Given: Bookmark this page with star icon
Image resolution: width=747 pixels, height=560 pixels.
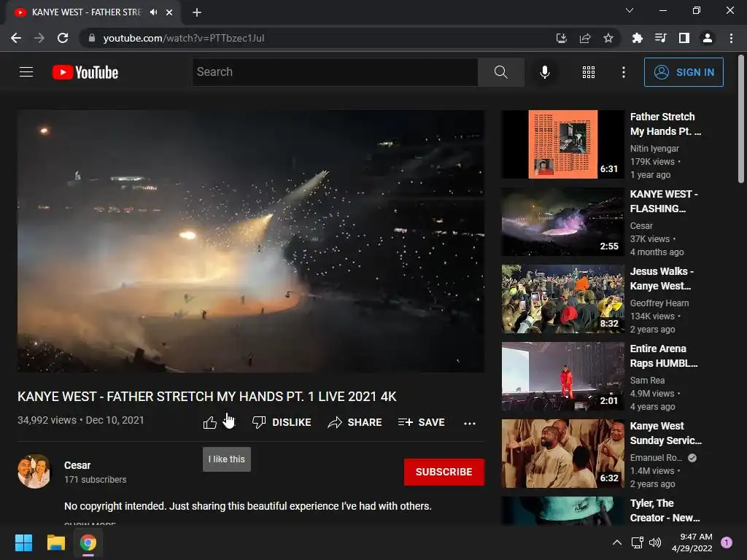Looking at the screenshot, I should 608,38.
